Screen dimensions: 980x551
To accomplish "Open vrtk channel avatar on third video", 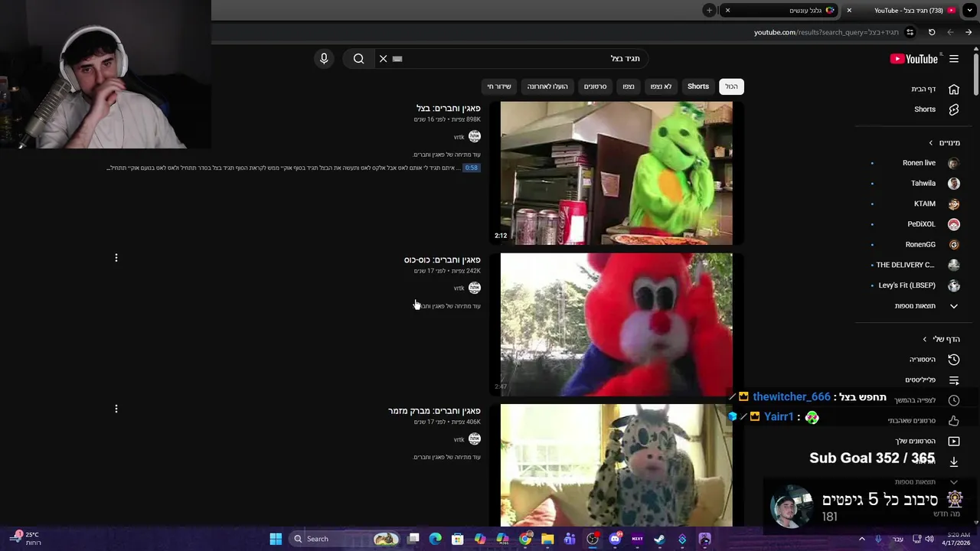I will 475,439.
